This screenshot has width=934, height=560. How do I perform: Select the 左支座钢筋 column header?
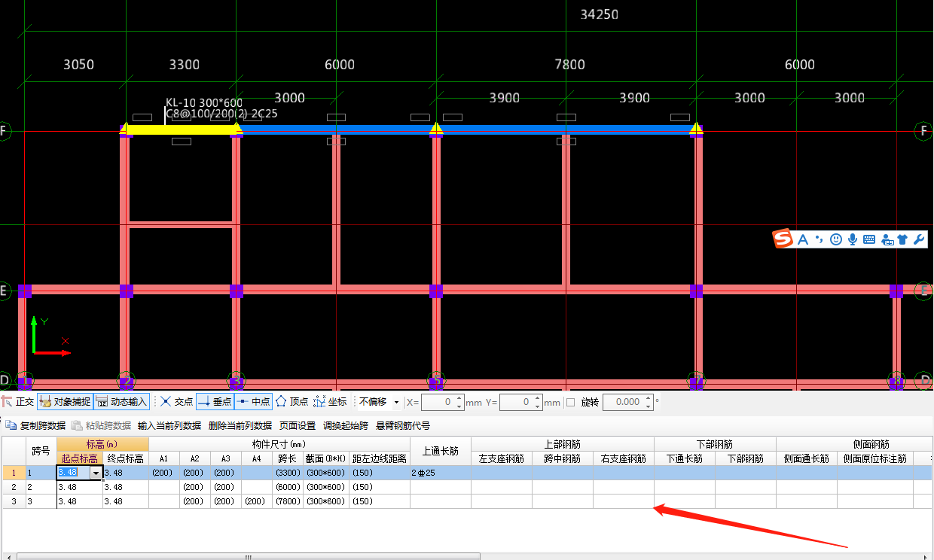coord(502,458)
